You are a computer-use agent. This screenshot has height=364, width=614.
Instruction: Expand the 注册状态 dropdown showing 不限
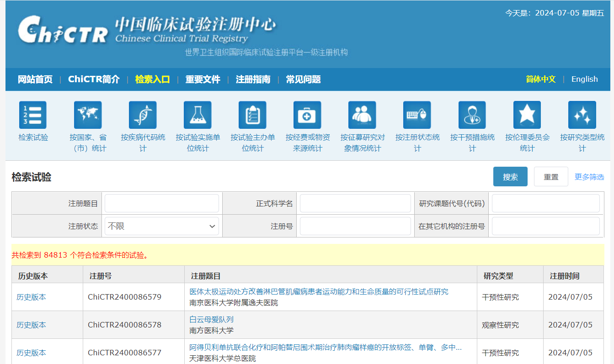[x=162, y=226]
